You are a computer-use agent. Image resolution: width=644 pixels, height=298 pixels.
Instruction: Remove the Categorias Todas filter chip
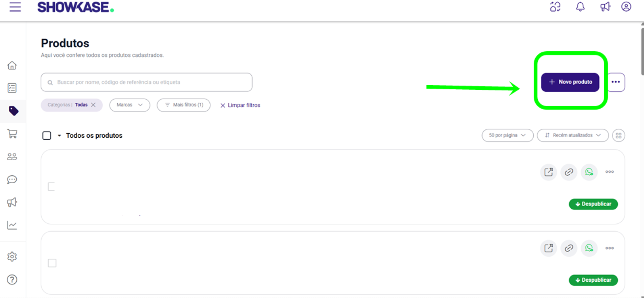point(93,105)
